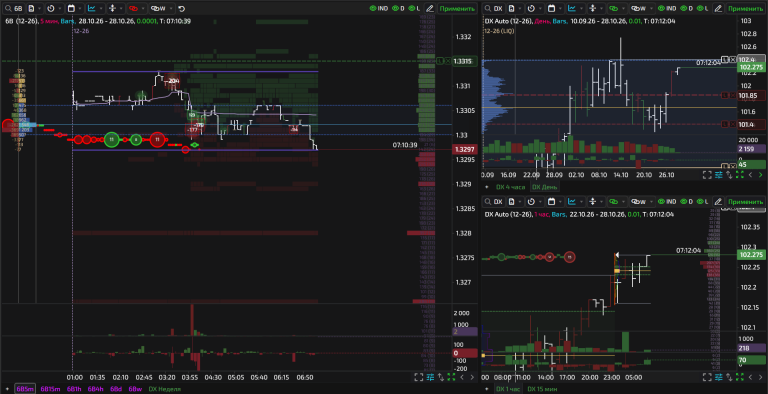Expand the timeframe dropdown arrow in 6B toolbar
The image size is (768, 394).
(x=59, y=8)
